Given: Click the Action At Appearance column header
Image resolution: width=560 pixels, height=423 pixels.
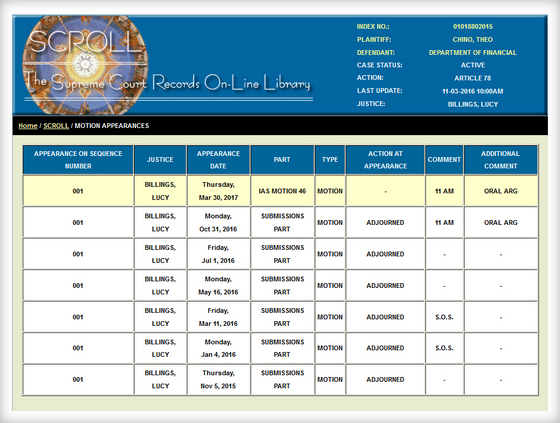Looking at the screenshot, I should point(385,160).
